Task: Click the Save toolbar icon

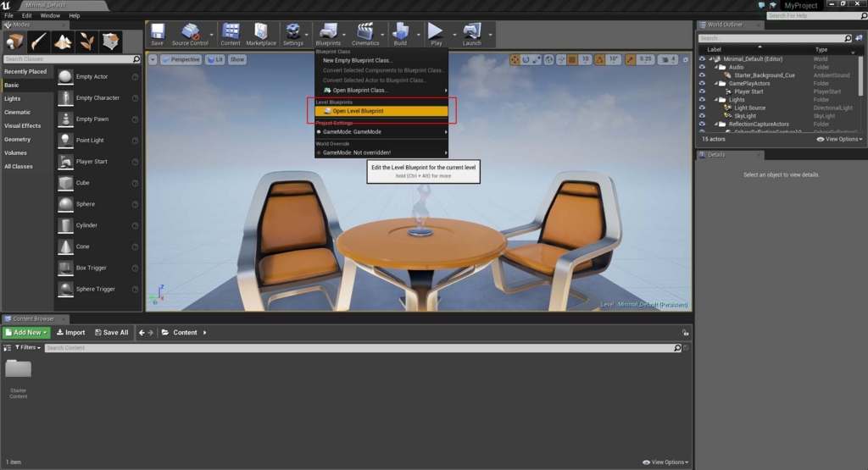Action: 157,34
